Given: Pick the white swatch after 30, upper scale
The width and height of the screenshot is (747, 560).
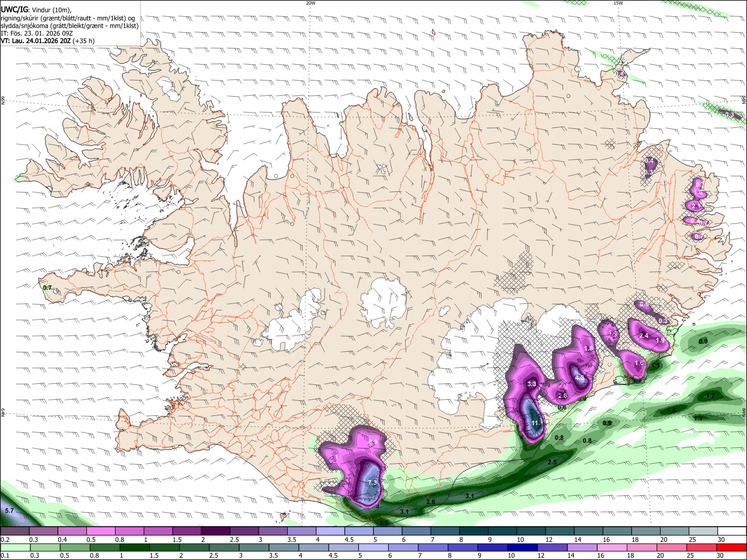Looking at the screenshot, I should [731, 531].
